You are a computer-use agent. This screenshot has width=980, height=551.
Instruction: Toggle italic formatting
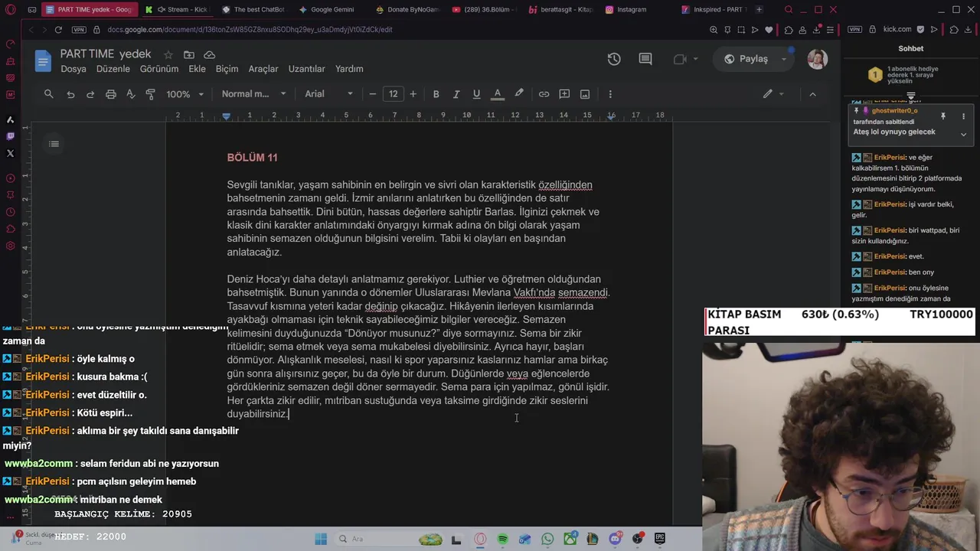pos(456,94)
